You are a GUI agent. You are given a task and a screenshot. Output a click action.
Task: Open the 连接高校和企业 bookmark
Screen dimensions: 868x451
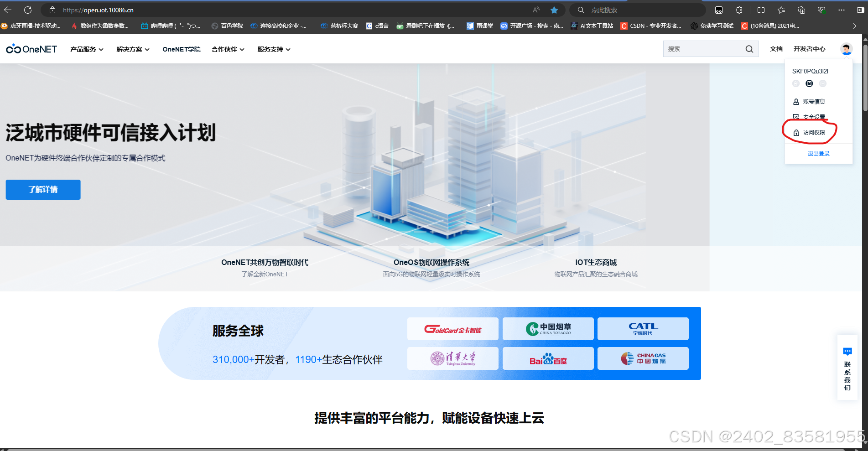point(279,26)
